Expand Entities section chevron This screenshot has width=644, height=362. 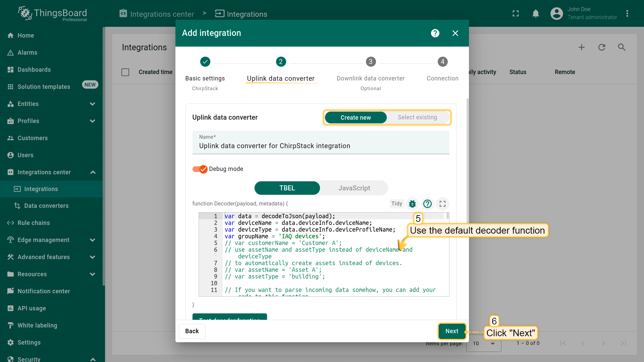click(x=93, y=104)
